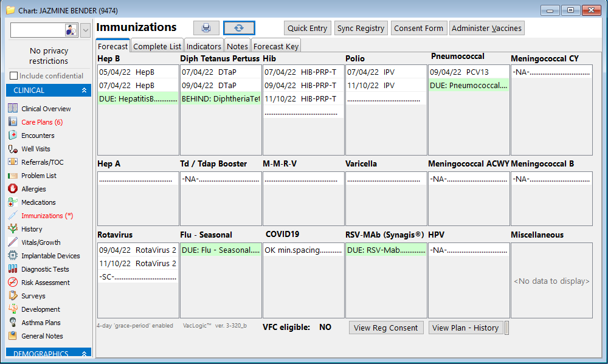Click Sync Registry button
608x364 pixels.
(361, 29)
